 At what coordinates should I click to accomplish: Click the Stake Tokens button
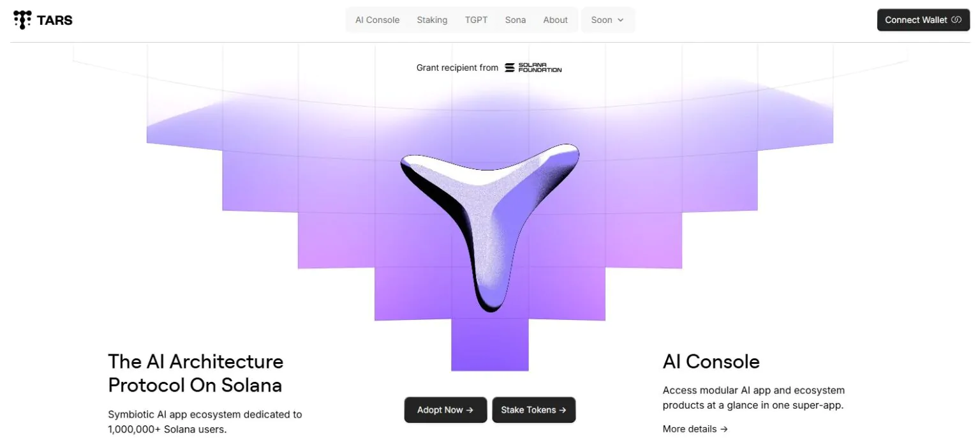click(533, 410)
